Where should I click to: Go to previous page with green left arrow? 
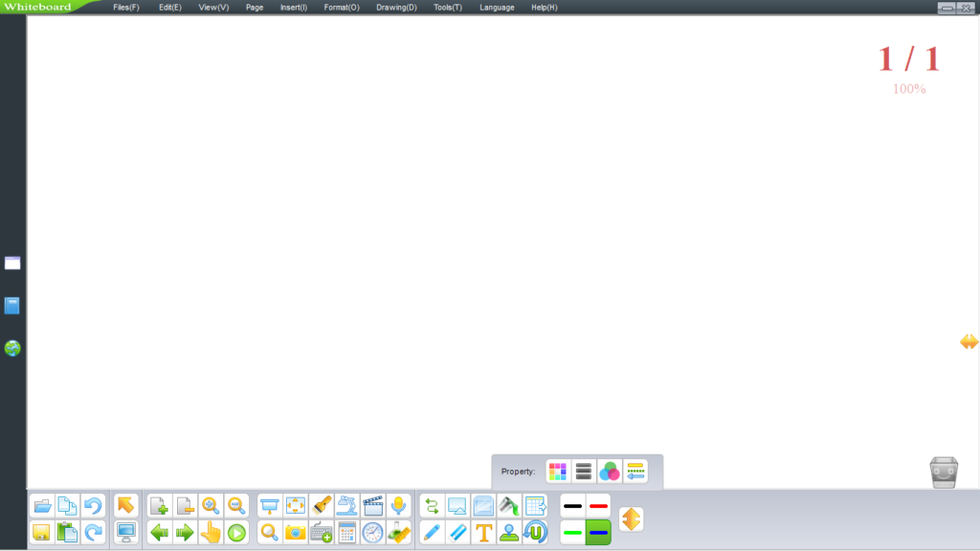[159, 532]
